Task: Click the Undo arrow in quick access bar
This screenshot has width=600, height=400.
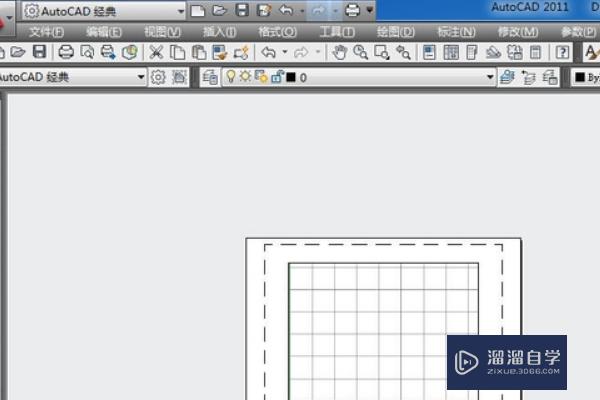Action: (286, 10)
